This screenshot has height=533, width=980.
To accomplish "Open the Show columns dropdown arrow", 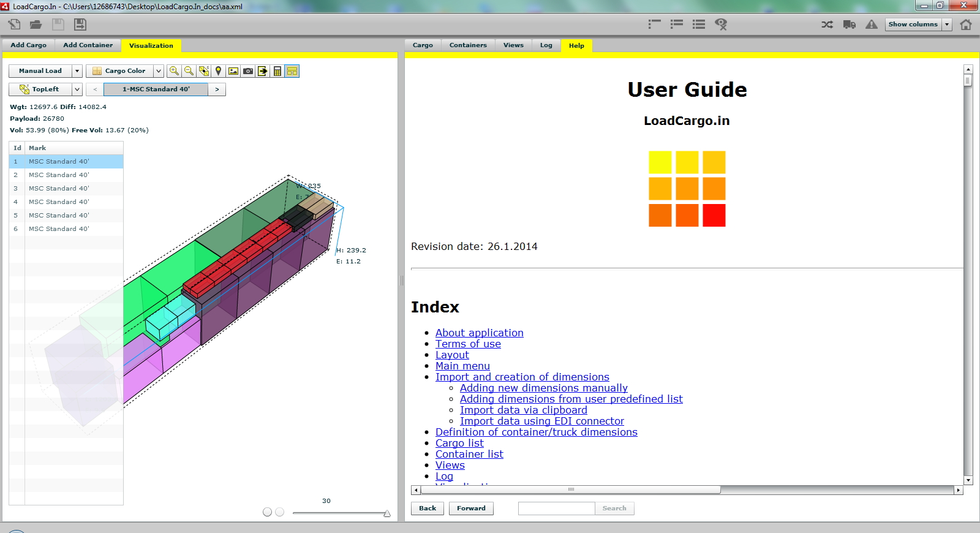I will [947, 25].
